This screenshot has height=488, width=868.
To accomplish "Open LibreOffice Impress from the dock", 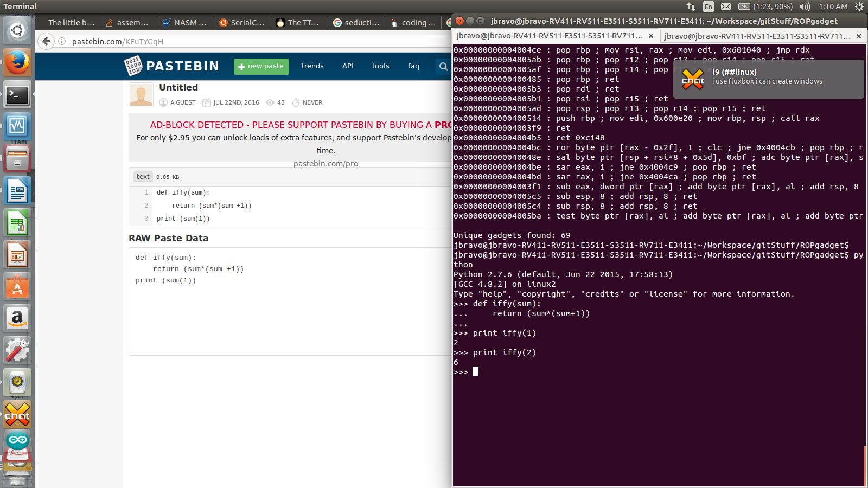I will [17, 255].
